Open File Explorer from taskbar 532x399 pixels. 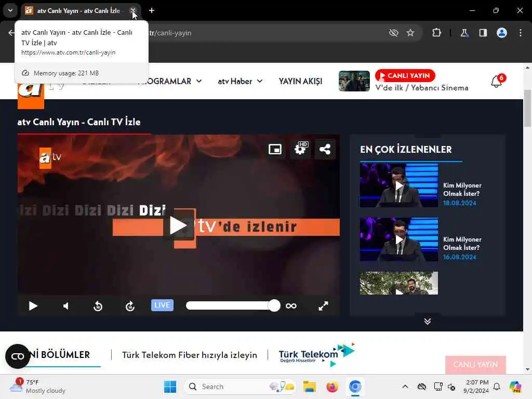(x=310, y=387)
